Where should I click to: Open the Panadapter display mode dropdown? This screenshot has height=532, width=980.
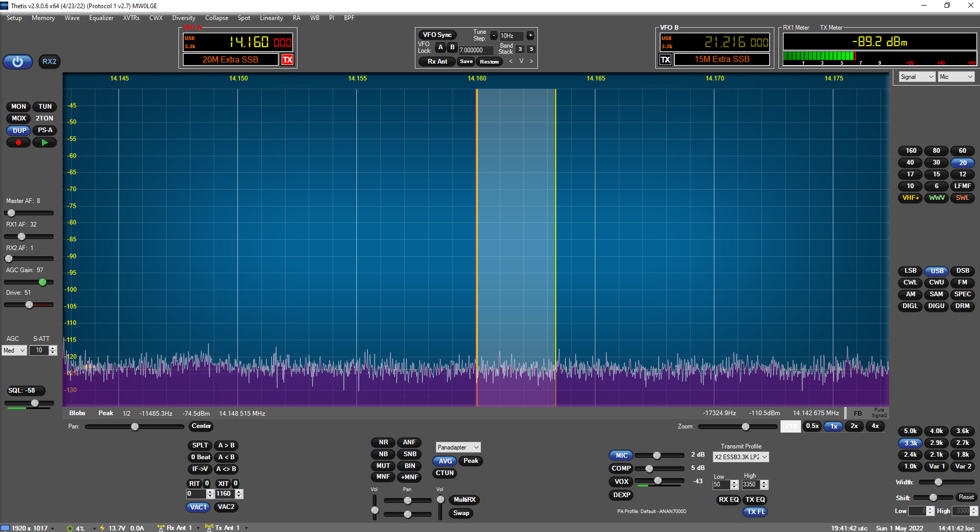point(458,447)
